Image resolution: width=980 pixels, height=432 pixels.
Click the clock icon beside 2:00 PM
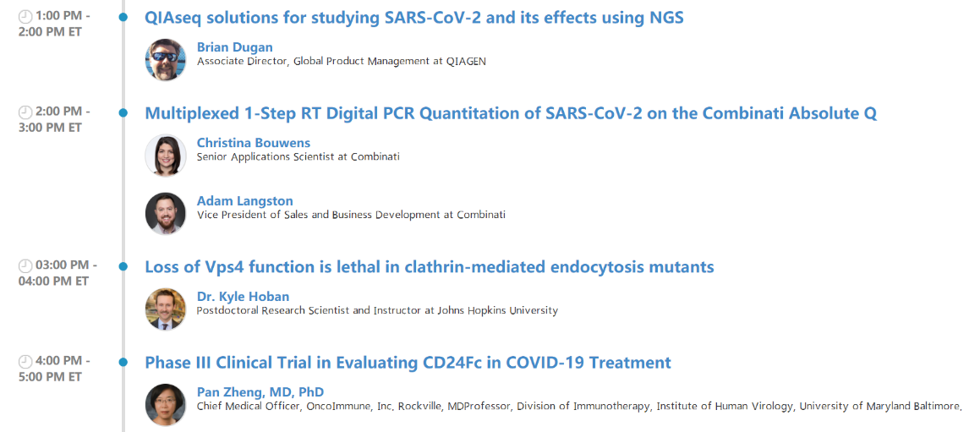click(25, 112)
